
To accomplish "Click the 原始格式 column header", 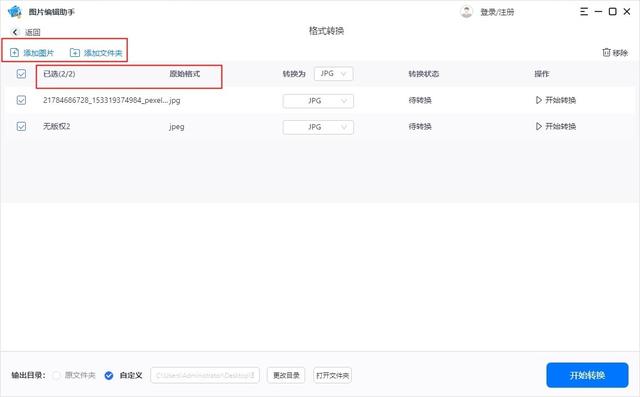I will tap(184, 74).
